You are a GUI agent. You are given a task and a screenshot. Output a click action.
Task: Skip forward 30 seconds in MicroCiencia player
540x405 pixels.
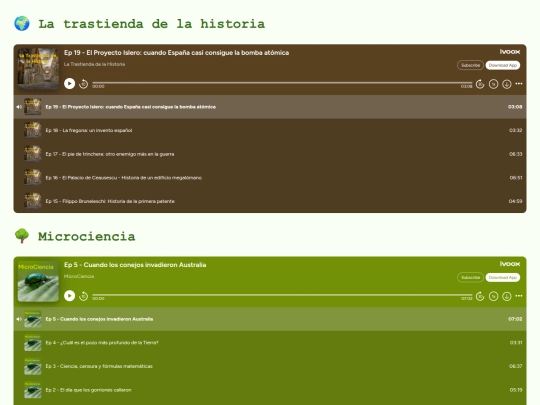[480, 296]
